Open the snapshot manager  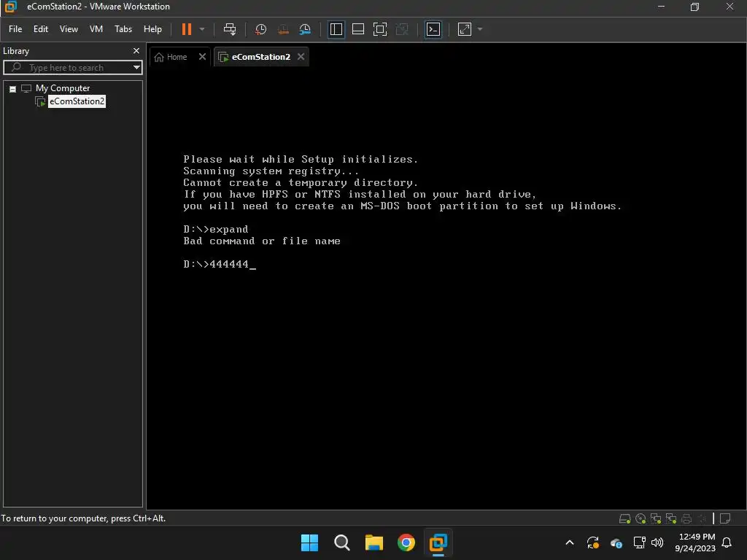(x=305, y=29)
